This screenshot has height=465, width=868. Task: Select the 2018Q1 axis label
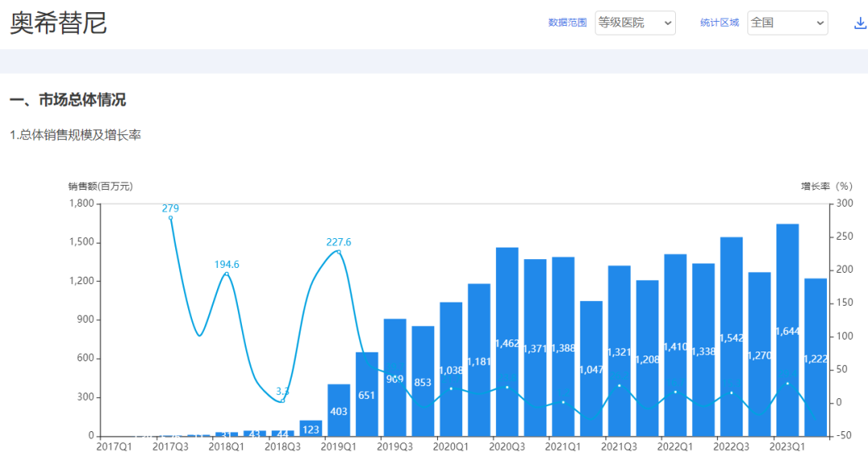(227, 446)
